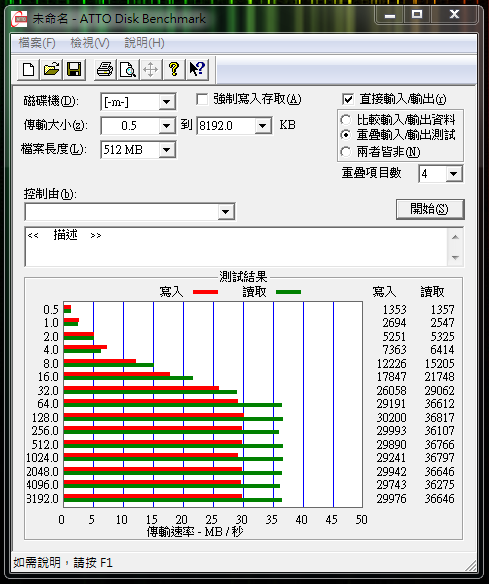This screenshot has height=584, width=489.
Task: Click the read value 21748 for 16.0
Action: [439, 377]
